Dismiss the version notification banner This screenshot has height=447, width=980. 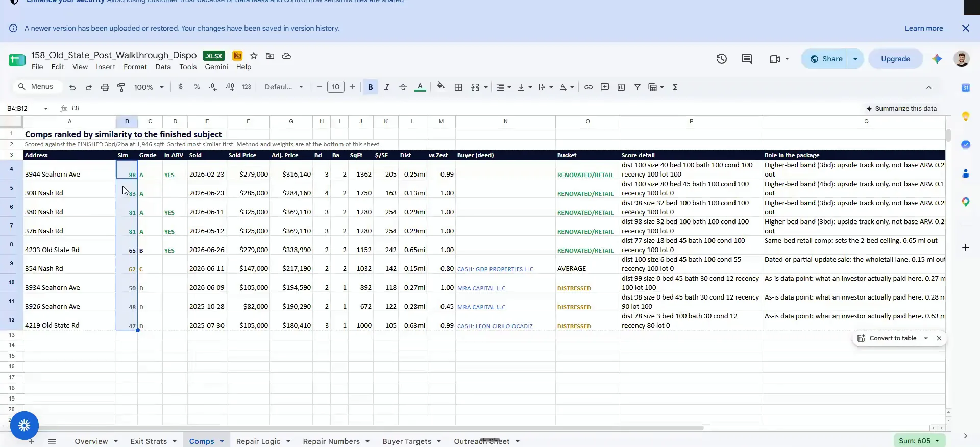(966, 28)
